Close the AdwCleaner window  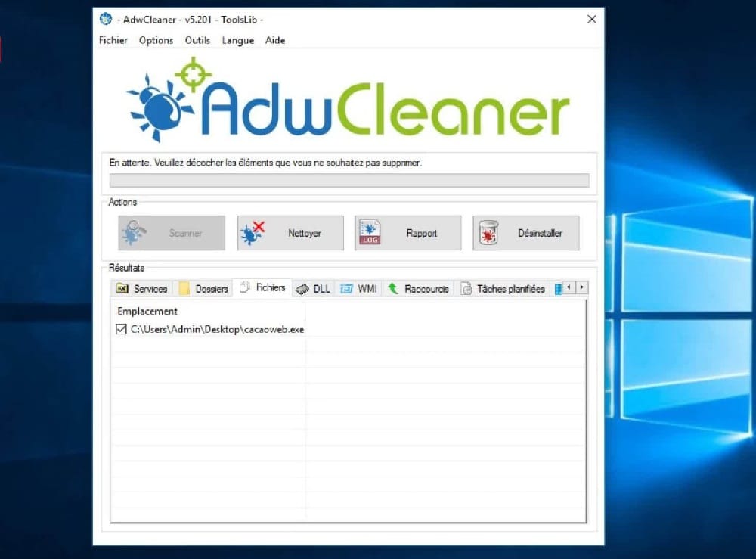click(x=592, y=20)
